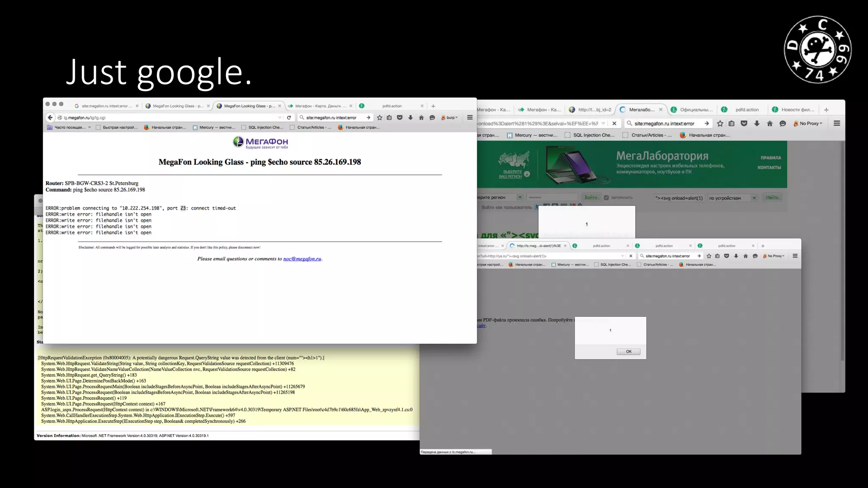
Task: Open bookmarks list in MegaLab window
Action: [x=732, y=123]
